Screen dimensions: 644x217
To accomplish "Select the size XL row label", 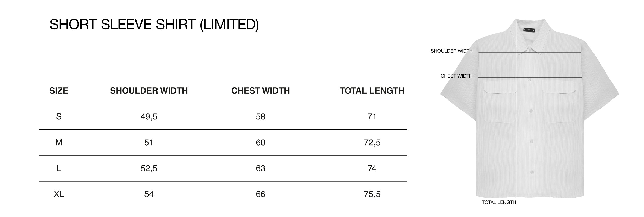I will tap(59, 194).
